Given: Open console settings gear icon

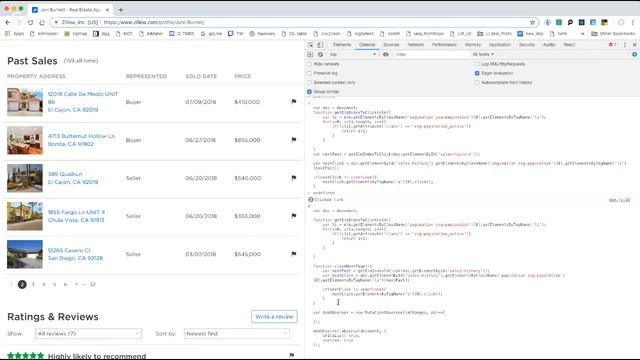Looking at the screenshot, I should tap(634, 54).
